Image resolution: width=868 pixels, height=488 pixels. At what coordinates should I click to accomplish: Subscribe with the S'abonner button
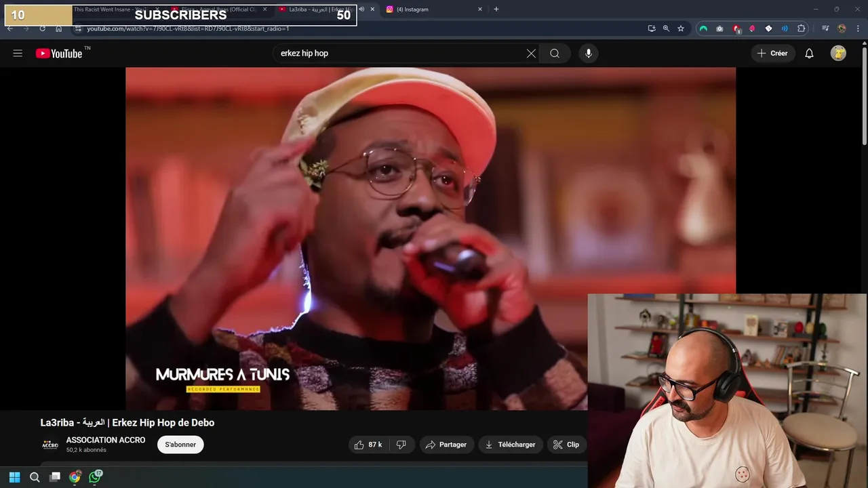pos(180,445)
